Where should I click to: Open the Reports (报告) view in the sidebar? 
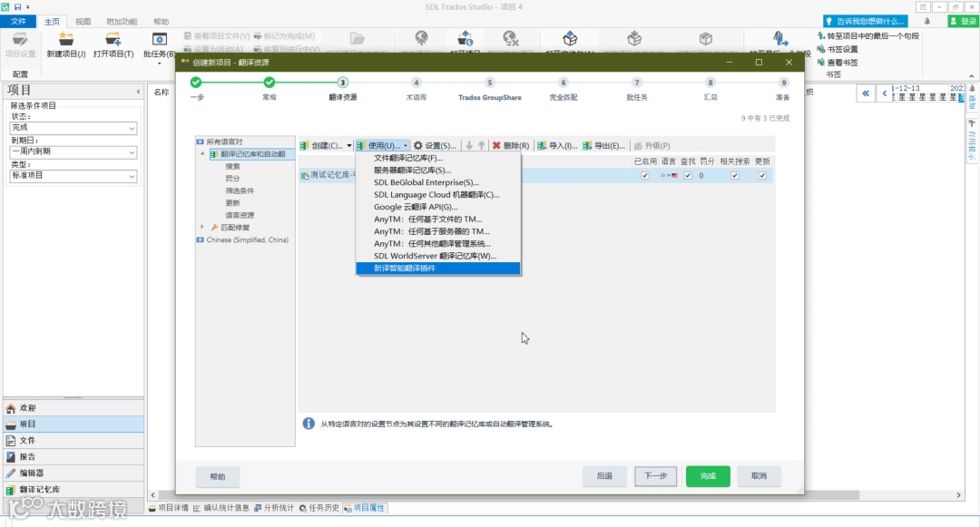(73, 456)
